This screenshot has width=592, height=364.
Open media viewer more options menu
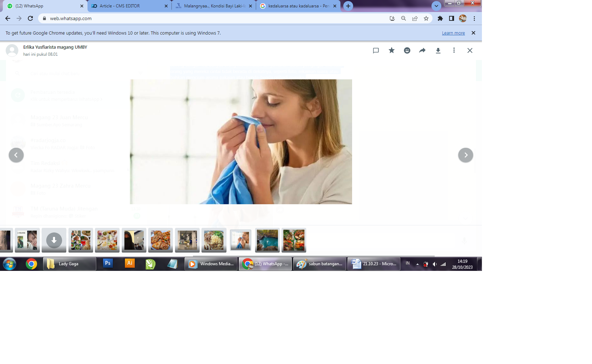tap(454, 50)
